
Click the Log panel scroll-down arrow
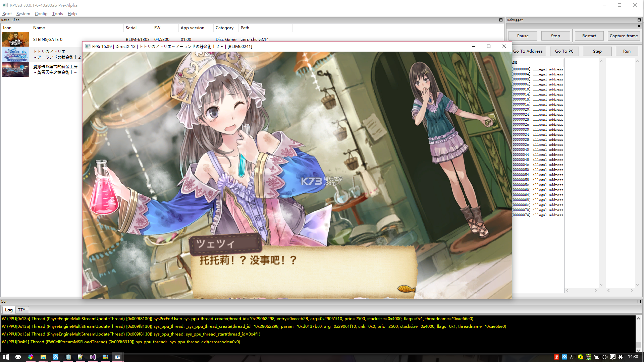click(639, 350)
